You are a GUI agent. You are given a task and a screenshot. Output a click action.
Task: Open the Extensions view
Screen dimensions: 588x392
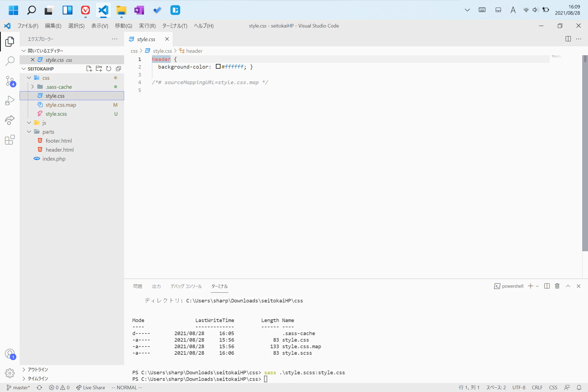[10, 140]
